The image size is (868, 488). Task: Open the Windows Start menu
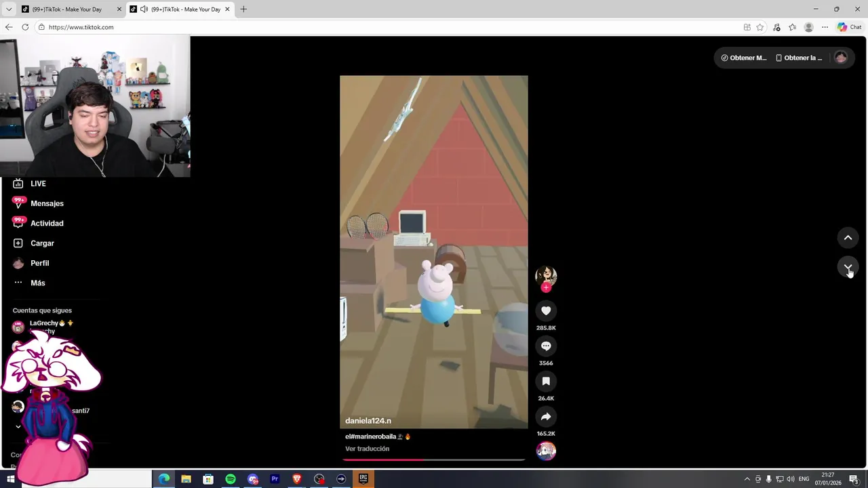[x=10, y=479]
